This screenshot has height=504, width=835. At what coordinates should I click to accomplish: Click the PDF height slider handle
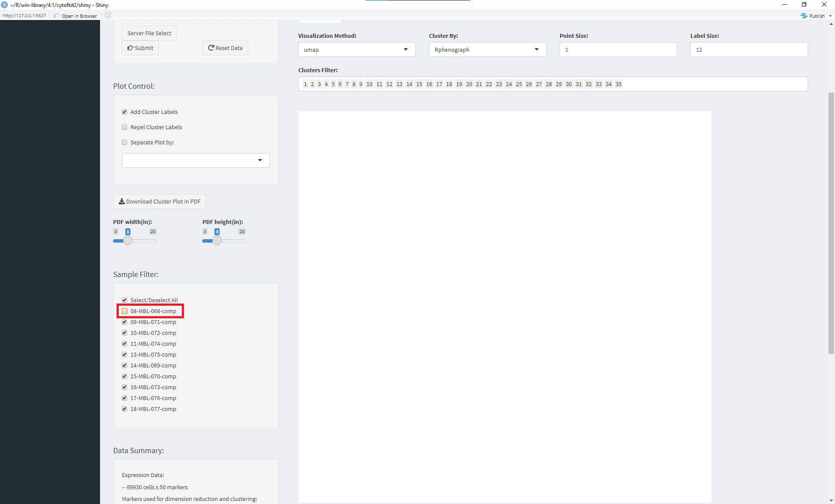[x=217, y=240]
